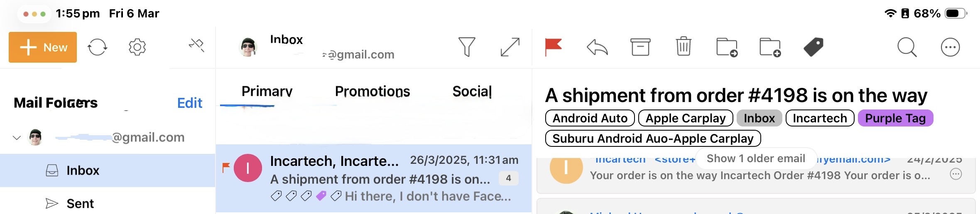Archive the open email
The image size is (980, 214).
[x=640, y=47]
